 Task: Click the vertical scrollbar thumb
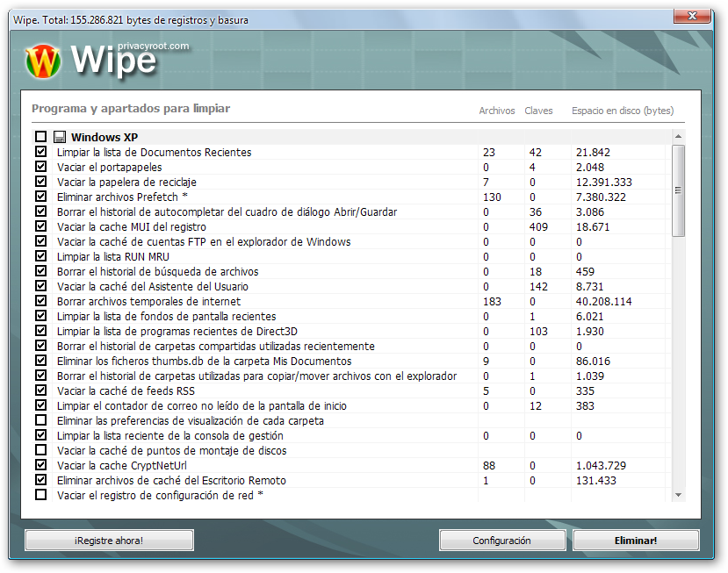(678, 190)
